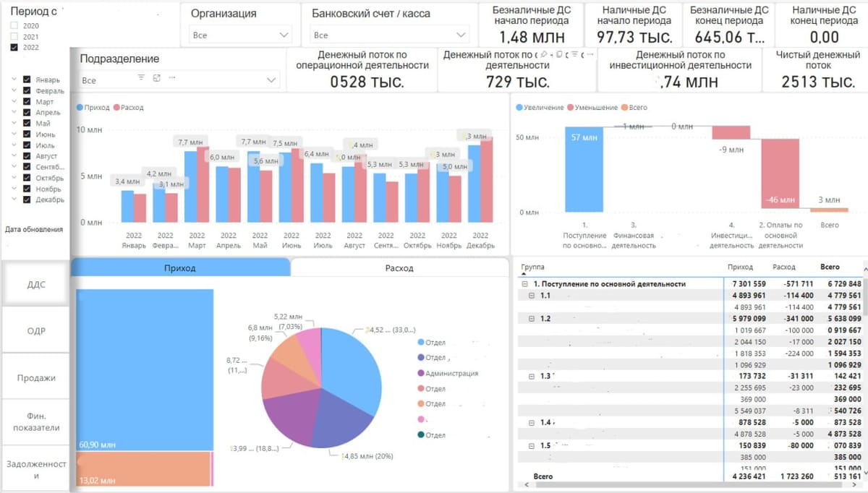Screen dimensions: 868x493
Task: Uncheck the Март month checkbox
Action: 27,102
